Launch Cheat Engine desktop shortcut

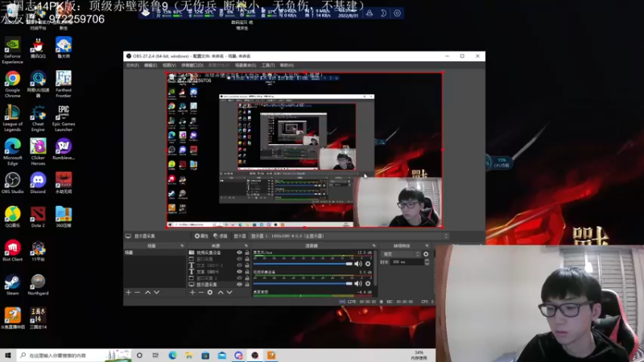[38, 118]
